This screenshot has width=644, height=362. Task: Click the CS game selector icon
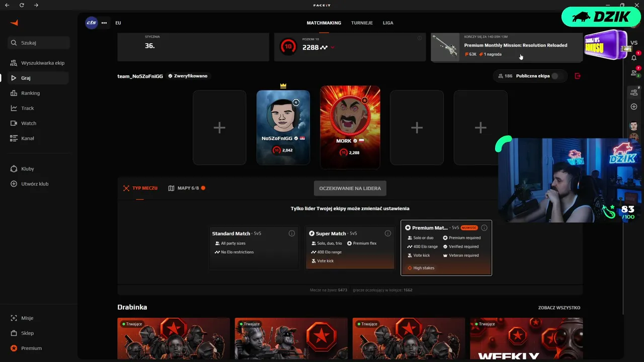pos(91,23)
